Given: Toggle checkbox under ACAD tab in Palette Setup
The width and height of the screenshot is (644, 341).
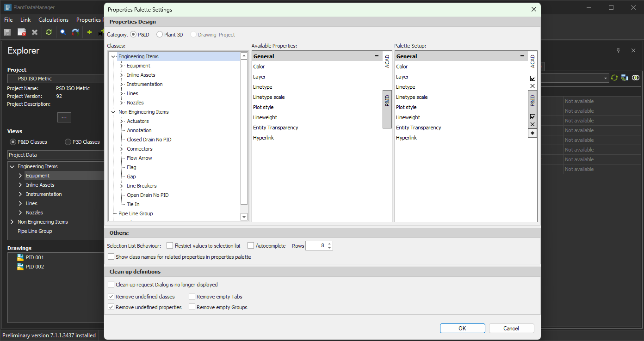Looking at the screenshot, I should pos(533,78).
